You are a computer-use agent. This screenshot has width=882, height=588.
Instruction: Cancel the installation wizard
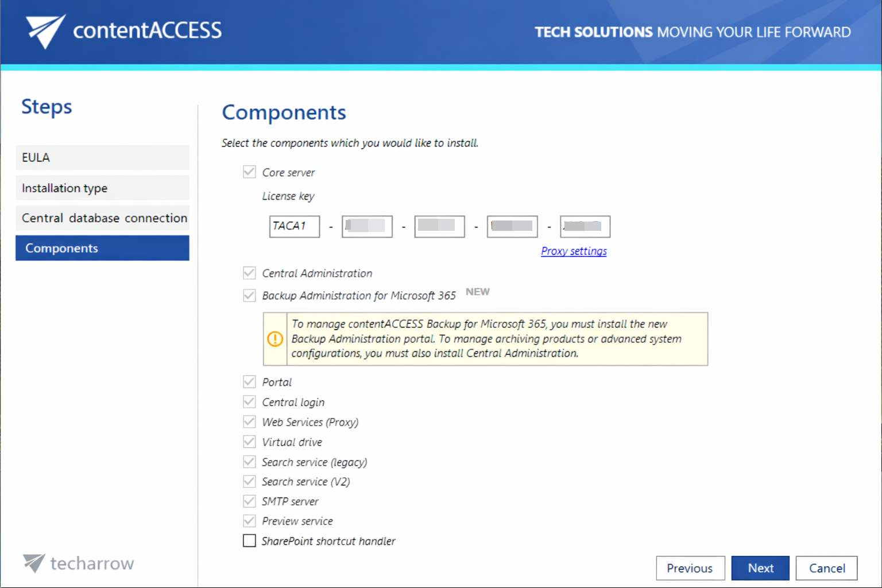826,568
